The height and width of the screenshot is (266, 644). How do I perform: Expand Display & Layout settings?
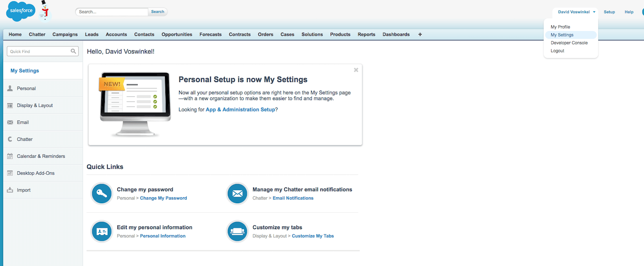35,106
